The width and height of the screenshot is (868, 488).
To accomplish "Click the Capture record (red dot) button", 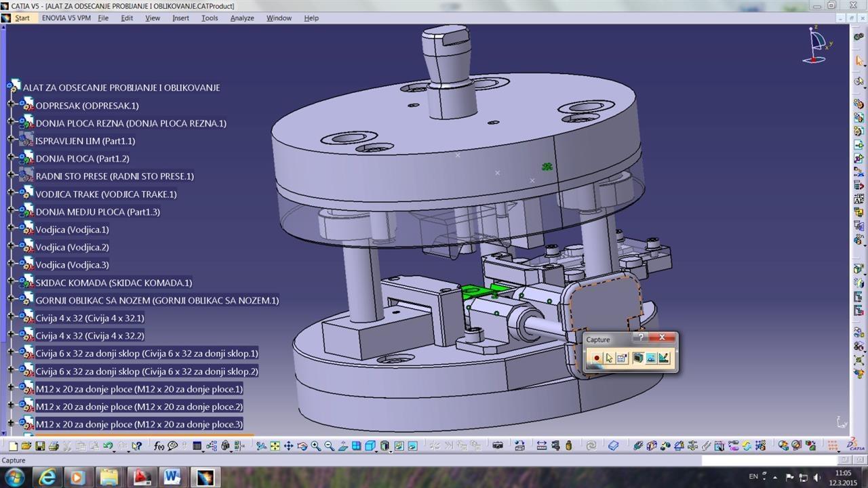I will (597, 358).
